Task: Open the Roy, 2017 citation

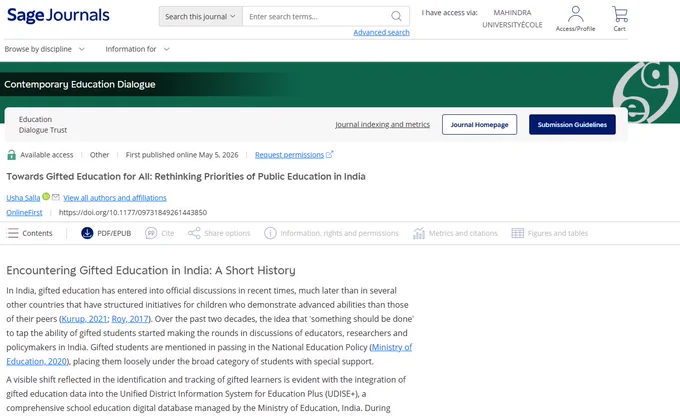Action: [130, 319]
